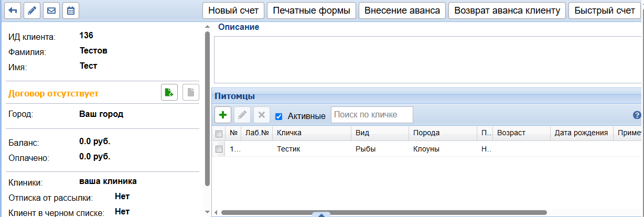Click the green add contract document icon
This screenshot has width=644, height=217.
pyautogui.click(x=169, y=92)
